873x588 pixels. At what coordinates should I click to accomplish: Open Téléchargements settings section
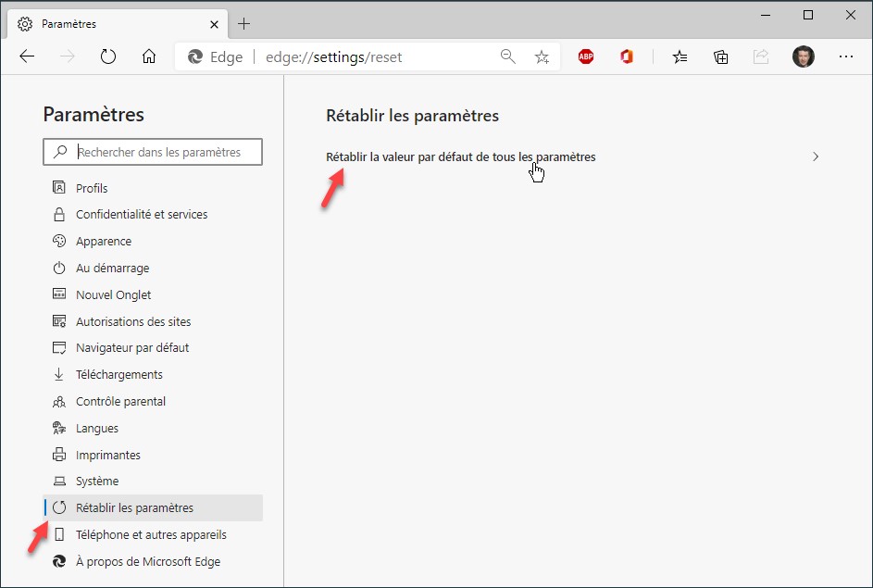point(153,374)
